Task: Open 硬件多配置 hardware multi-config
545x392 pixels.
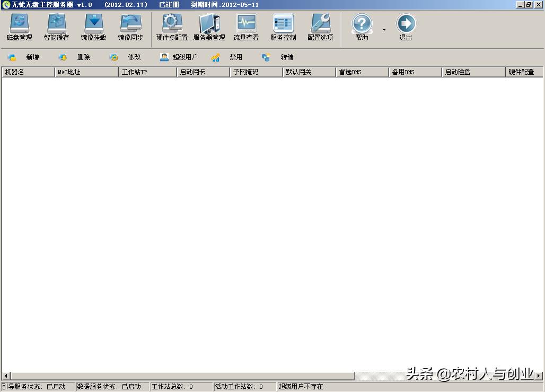Action: [172, 27]
